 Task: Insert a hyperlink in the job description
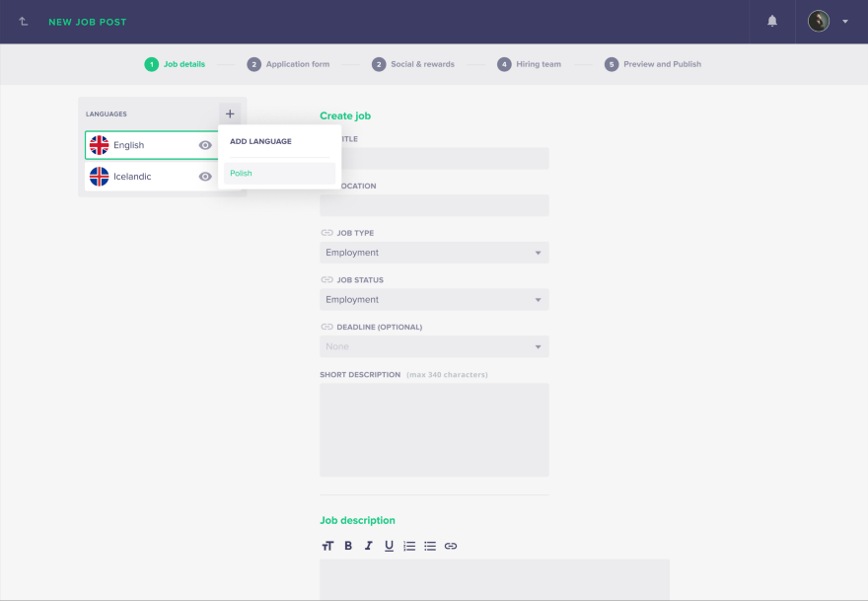click(452, 545)
